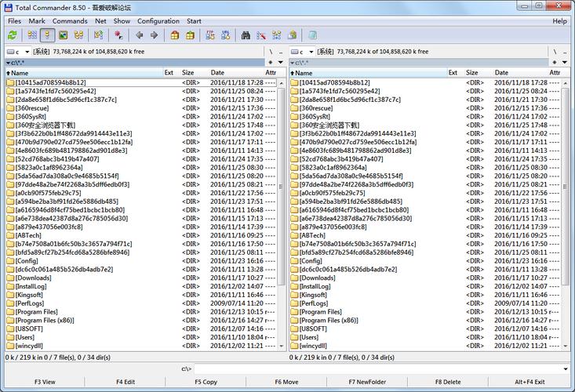575x392 pixels.
Task: Click the invert selection toolbar icon
Action: pos(98,35)
